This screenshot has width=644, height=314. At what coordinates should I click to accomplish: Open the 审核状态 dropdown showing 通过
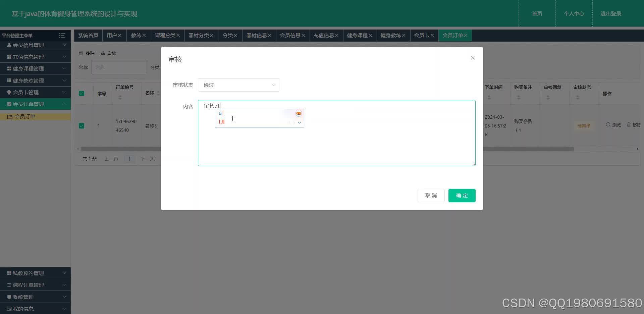238,85
